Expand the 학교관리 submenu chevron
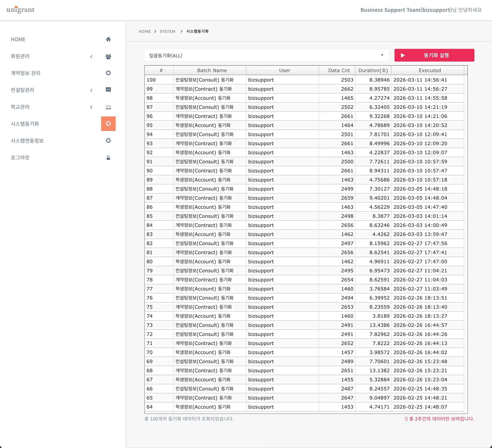The image size is (492, 448). click(91, 107)
